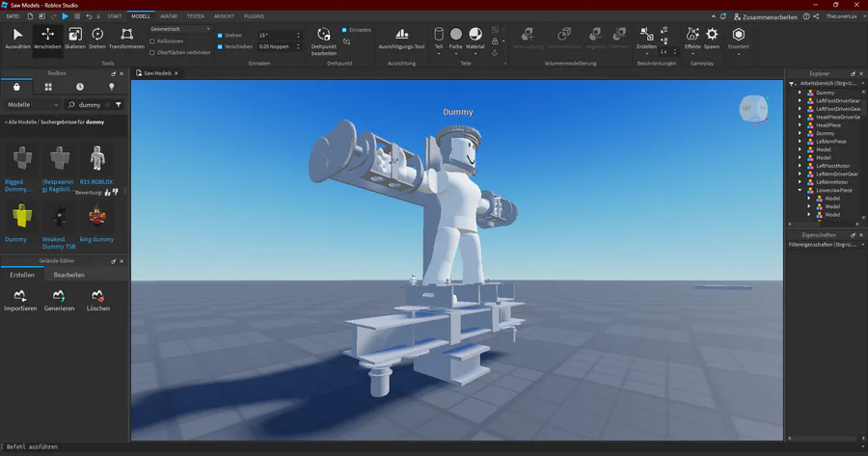Uncheck the Drehen snapping checkbox

pyautogui.click(x=220, y=36)
